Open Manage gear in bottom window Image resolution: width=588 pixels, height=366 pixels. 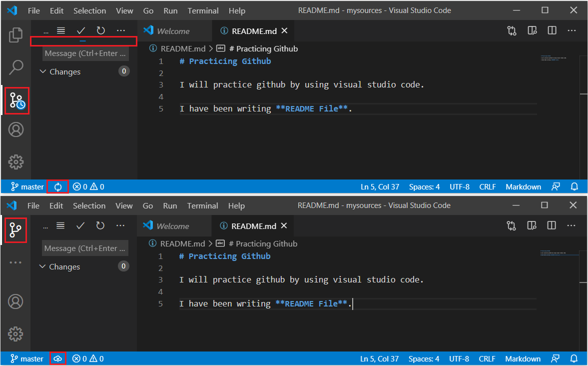(x=16, y=334)
